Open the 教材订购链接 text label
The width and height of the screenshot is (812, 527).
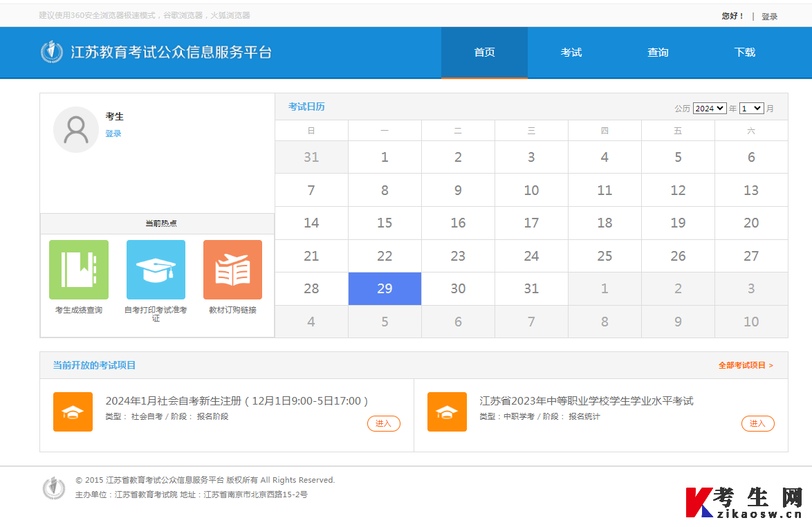pos(232,310)
